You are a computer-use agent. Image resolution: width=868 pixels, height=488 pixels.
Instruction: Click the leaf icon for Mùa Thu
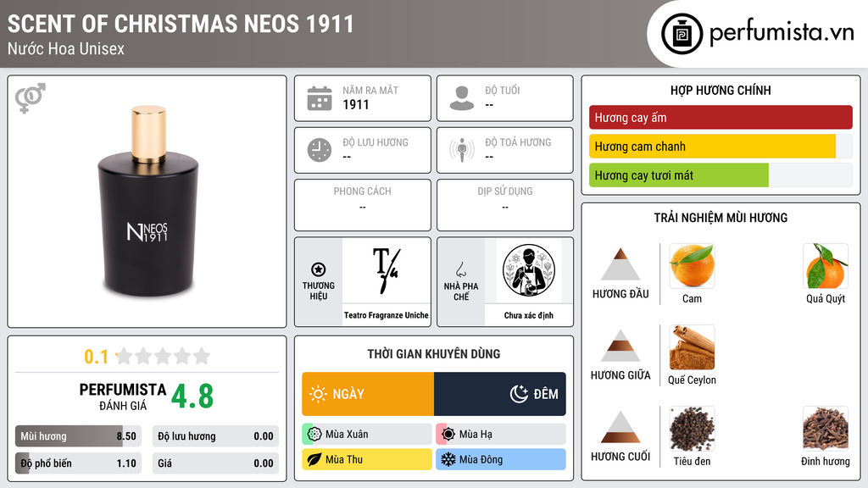(x=314, y=459)
